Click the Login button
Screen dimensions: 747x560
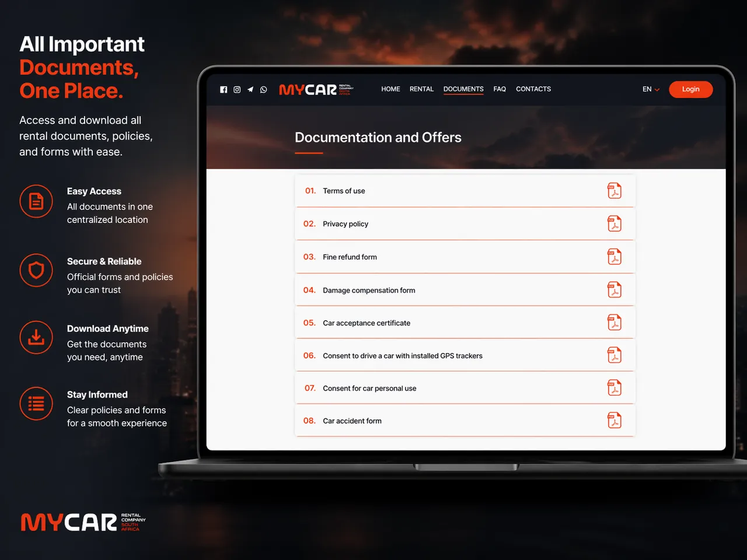click(x=691, y=89)
